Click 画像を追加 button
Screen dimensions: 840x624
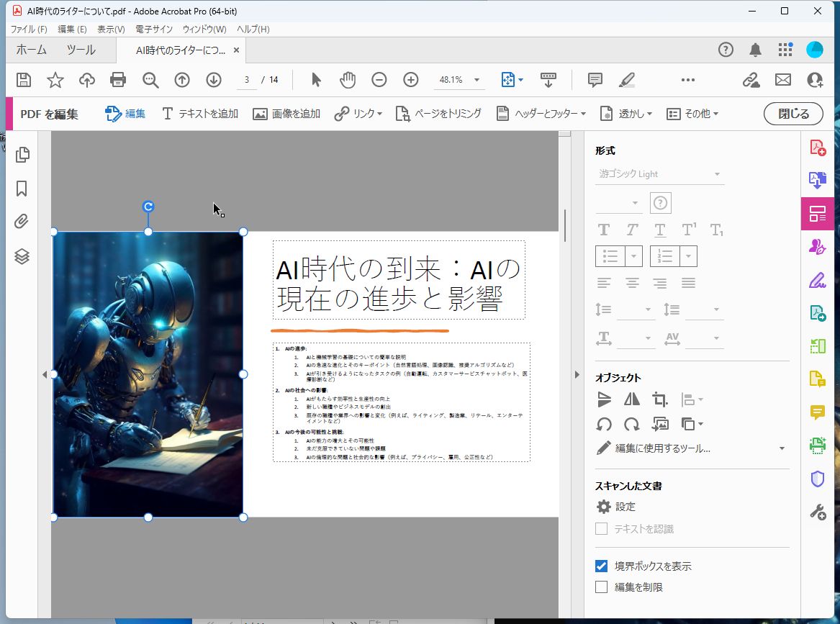tap(286, 114)
